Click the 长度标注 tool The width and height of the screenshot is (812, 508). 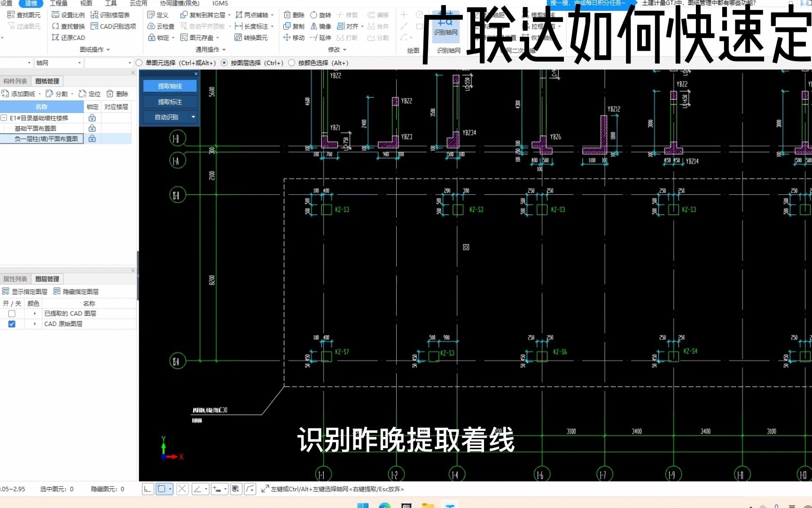point(251,26)
